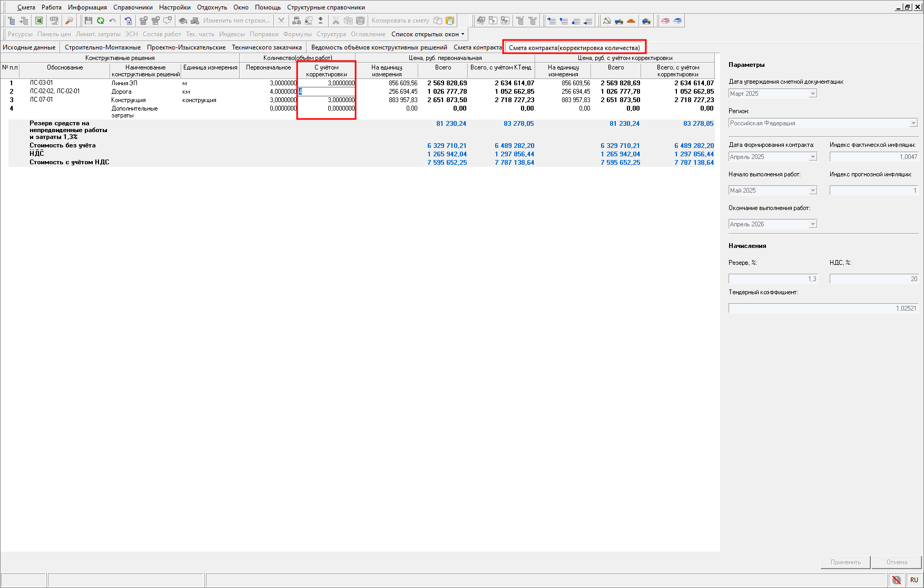The width and height of the screenshot is (924, 588).
Task: Click the orange bricks materials icon
Action: (x=631, y=21)
